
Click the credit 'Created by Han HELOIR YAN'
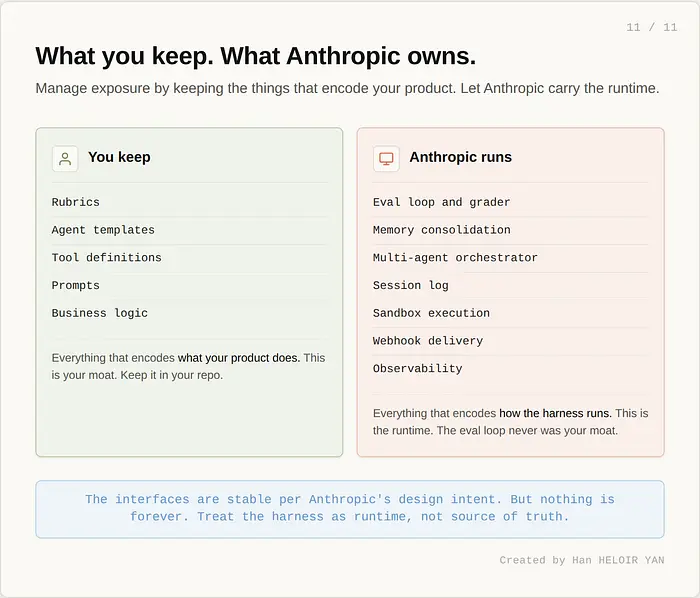click(582, 560)
